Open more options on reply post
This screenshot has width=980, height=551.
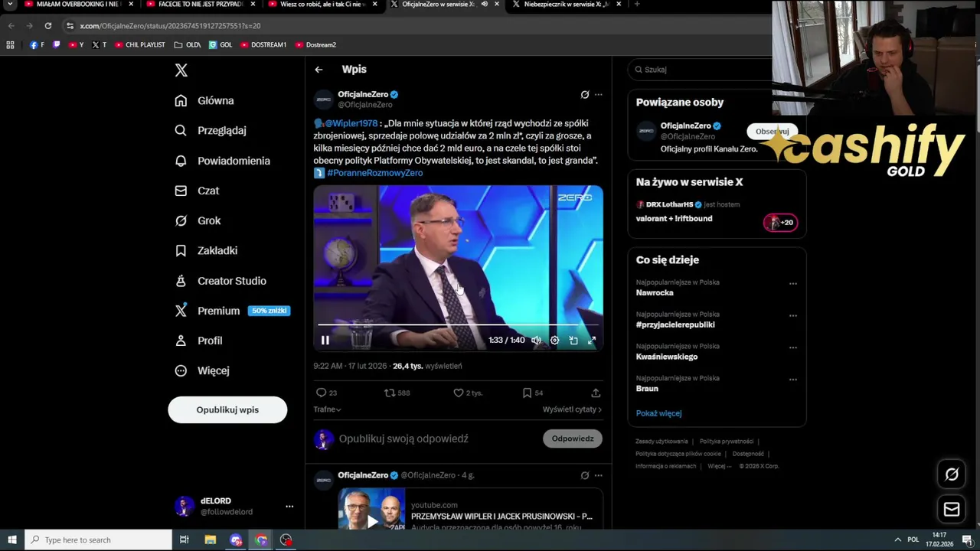tap(599, 475)
